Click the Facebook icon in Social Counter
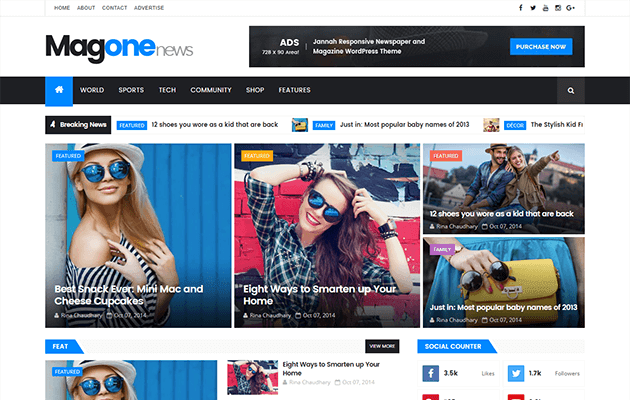Image resolution: width=630 pixels, height=400 pixels. click(x=430, y=373)
